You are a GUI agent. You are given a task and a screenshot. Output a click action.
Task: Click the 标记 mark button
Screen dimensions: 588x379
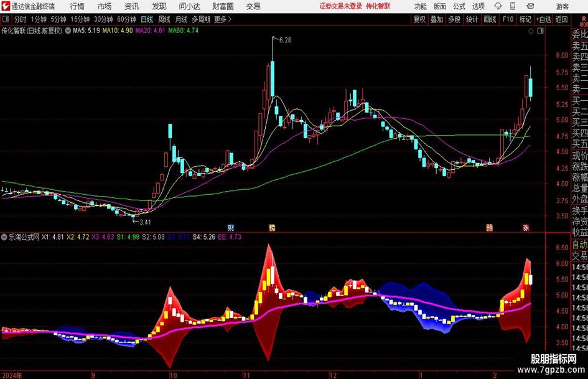(525, 19)
